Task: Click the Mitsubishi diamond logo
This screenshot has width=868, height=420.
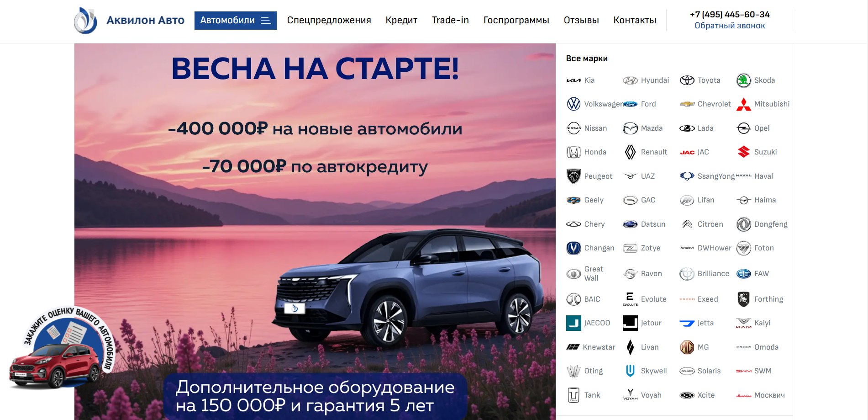Action: click(x=743, y=104)
